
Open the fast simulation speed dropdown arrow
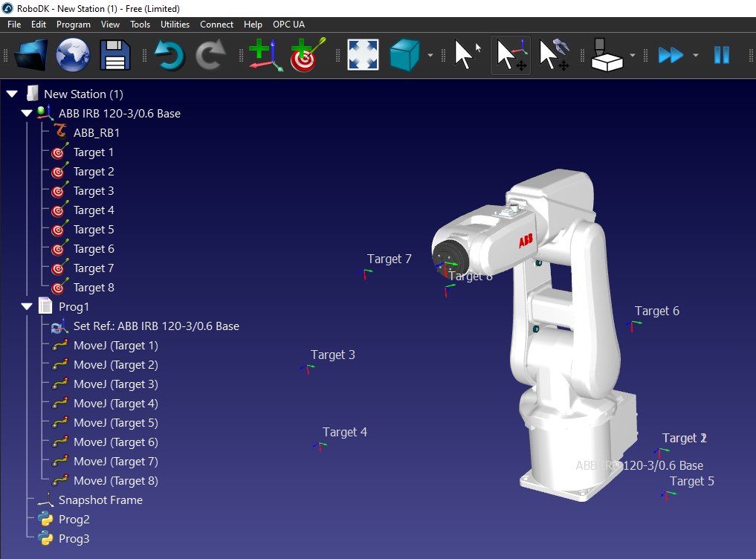tap(696, 56)
